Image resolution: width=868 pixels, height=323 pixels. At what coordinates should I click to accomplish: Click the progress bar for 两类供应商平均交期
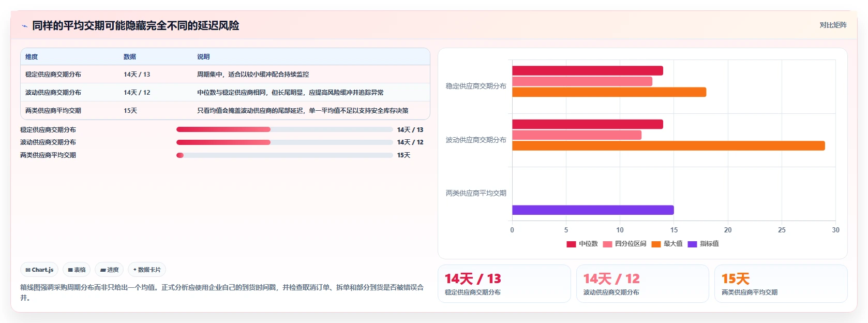pos(285,155)
